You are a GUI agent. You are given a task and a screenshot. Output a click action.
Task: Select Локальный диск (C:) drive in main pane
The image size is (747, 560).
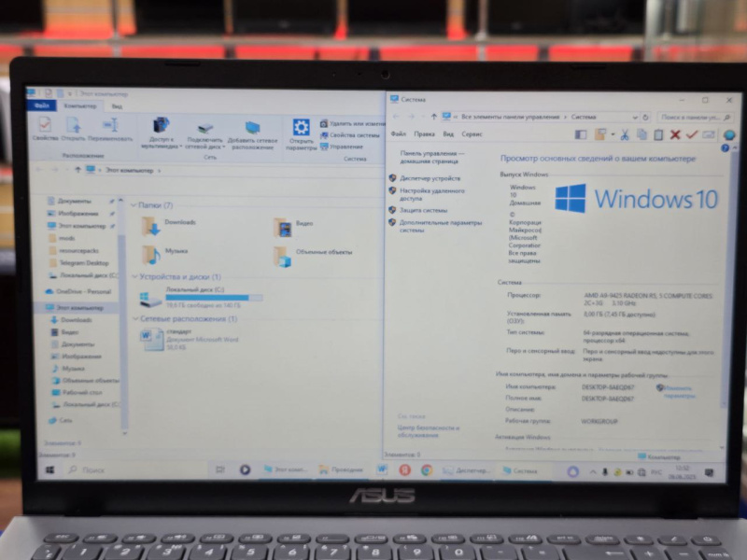pos(201,297)
